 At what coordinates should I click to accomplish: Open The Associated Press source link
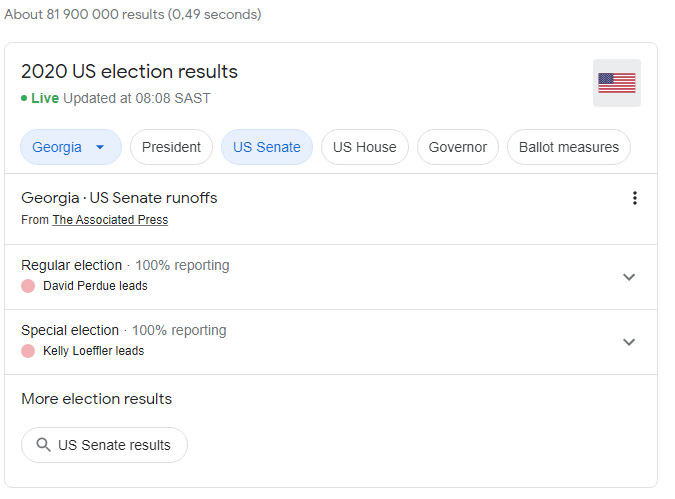[x=110, y=220]
